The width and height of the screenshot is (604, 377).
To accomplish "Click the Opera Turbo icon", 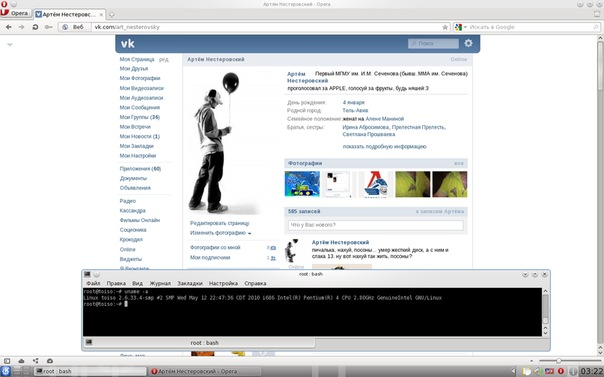I will 50,361.
